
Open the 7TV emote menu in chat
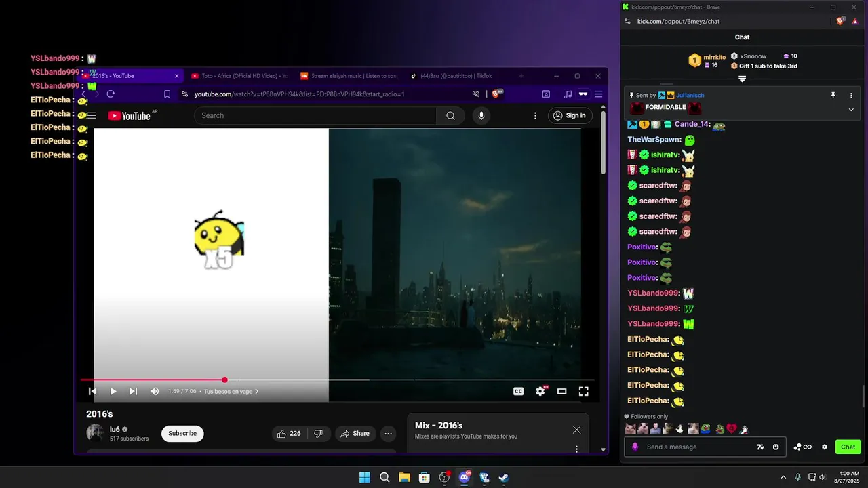point(759,447)
